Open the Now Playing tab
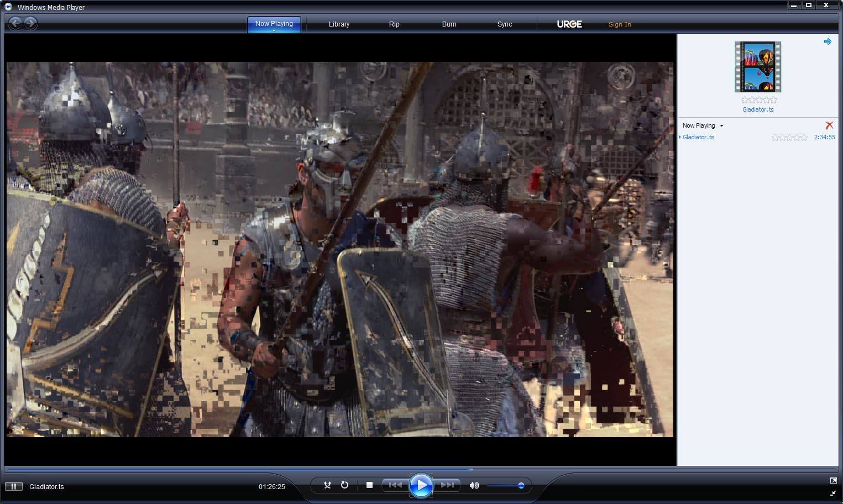The image size is (843, 504). 274,24
